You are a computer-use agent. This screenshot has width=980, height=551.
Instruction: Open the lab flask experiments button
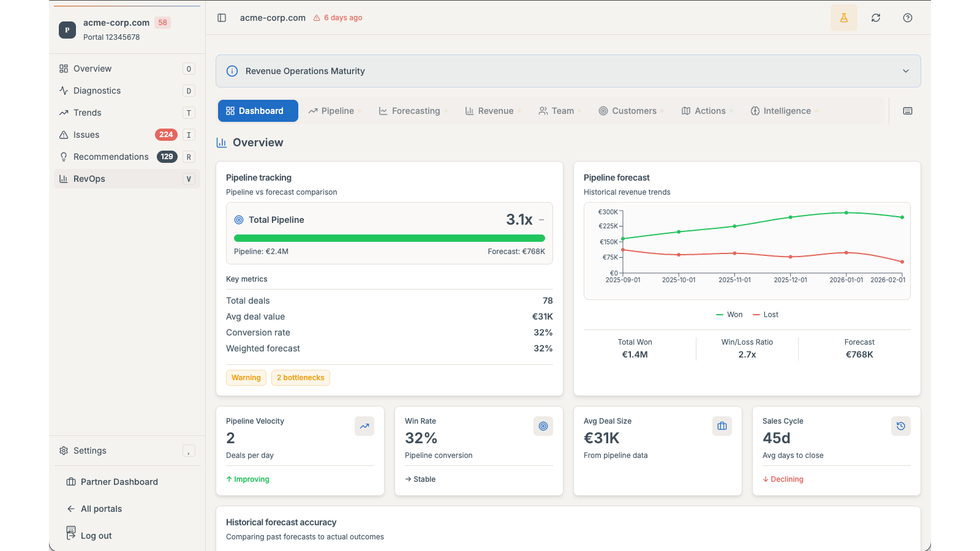pos(844,18)
